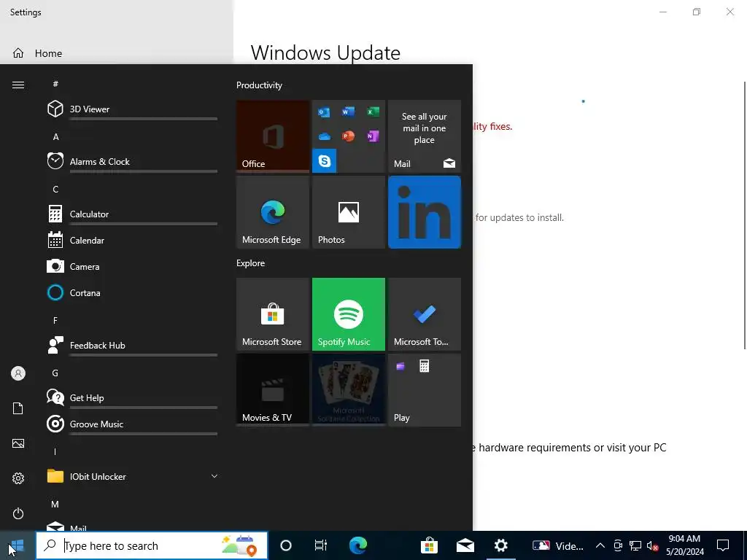This screenshot has width=747, height=560.
Task: Expand the Start menu hamburger navigation
Action: tap(18, 85)
